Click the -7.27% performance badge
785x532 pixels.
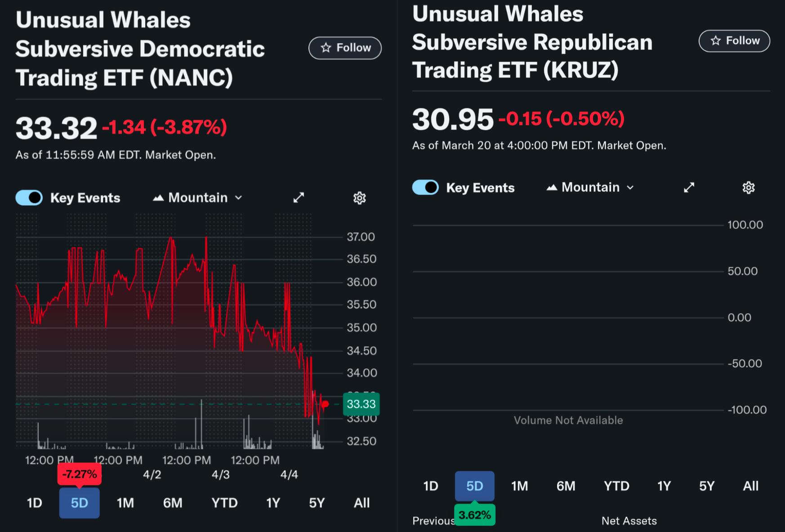pyautogui.click(x=80, y=474)
